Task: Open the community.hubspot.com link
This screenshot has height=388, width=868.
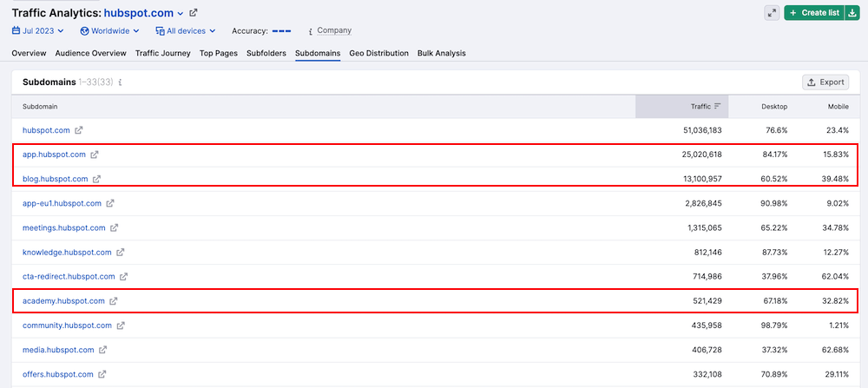Action: coord(67,326)
